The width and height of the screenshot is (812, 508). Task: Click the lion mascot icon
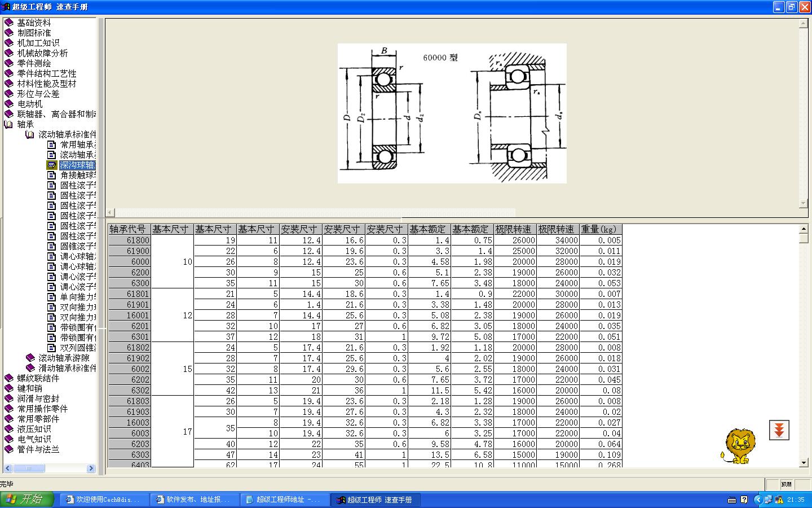pos(738,446)
